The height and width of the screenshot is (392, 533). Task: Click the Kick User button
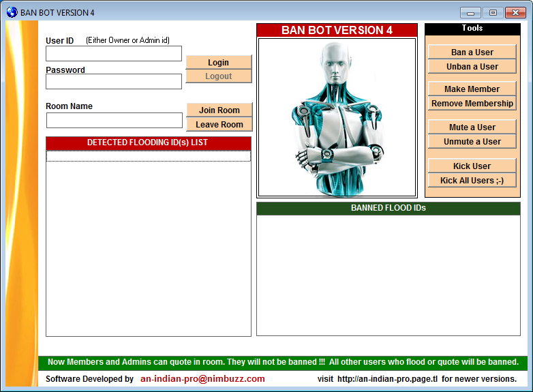(x=472, y=166)
